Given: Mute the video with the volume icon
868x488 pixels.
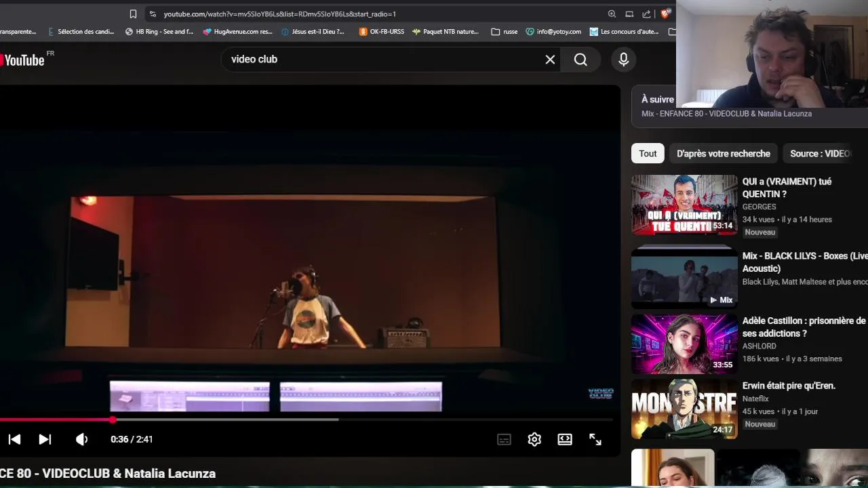Looking at the screenshot, I should click(x=81, y=439).
